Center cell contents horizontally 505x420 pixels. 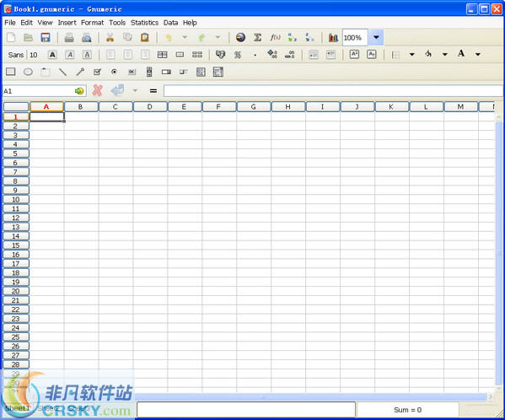(x=128, y=55)
